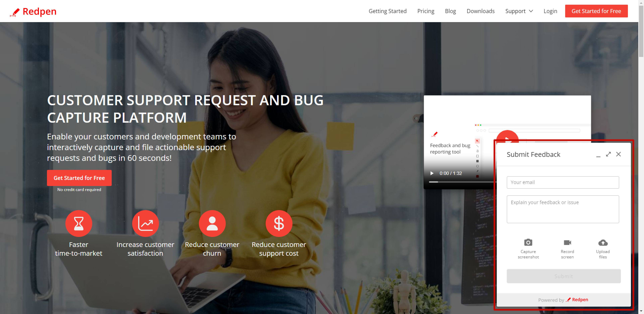Navigate to Downloads
The image size is (644, 314).
(x=480, y=11)
